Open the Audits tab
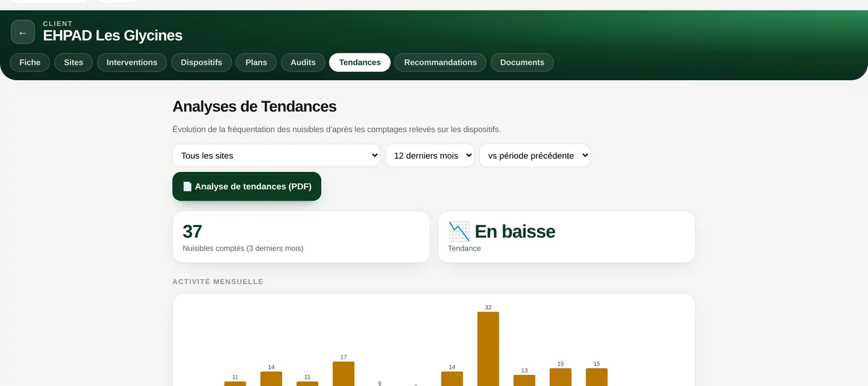The height and width of the screenshot is (386, 868). tap(303, 63)
